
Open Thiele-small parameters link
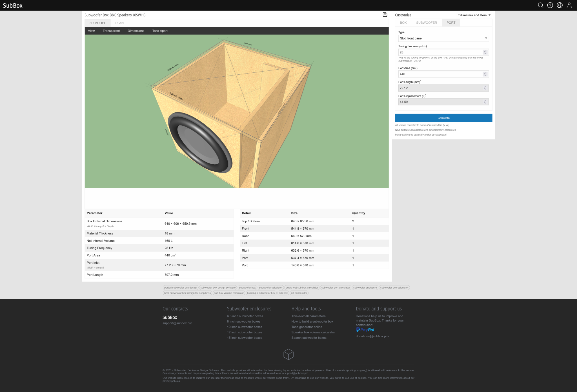point(308,316)
